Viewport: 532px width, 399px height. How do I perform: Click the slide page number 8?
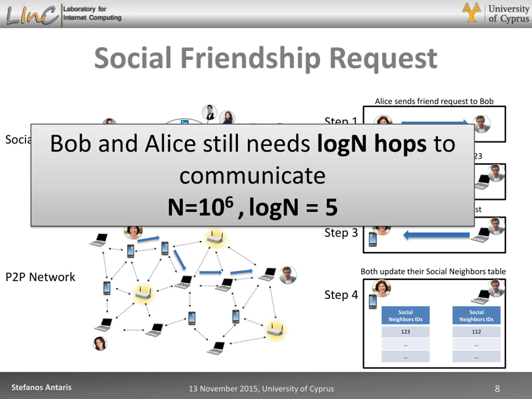point(497,389)
